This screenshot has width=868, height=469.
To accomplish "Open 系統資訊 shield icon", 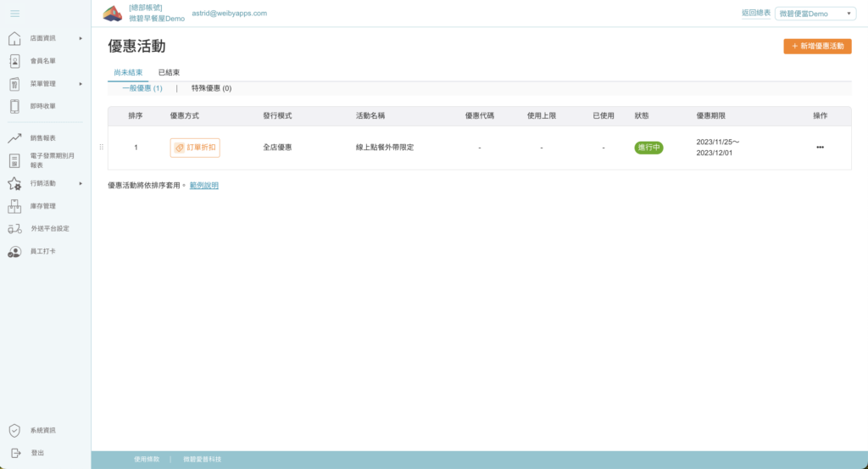I will click(x=14, y=430).
